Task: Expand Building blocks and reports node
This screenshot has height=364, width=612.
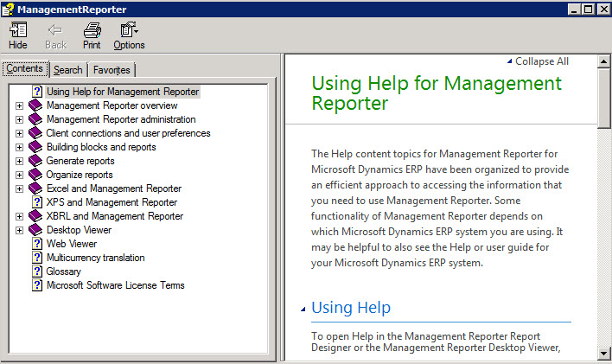Action: [19, 147]
